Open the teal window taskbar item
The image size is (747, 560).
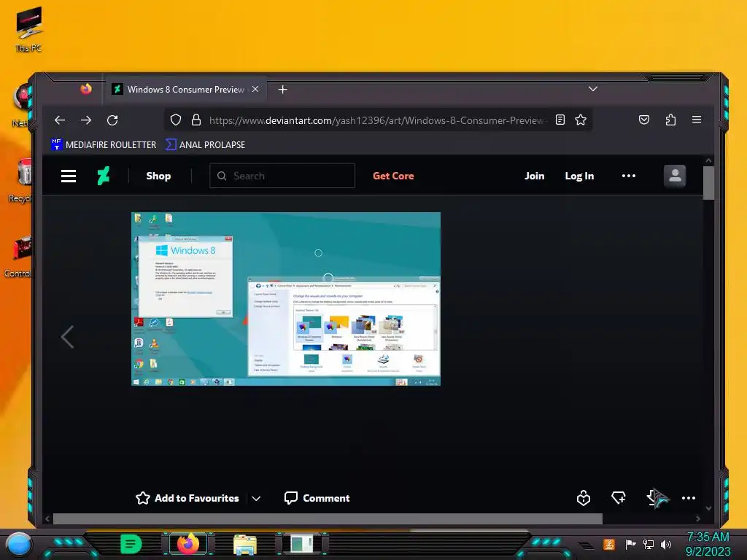pos(302,544)
